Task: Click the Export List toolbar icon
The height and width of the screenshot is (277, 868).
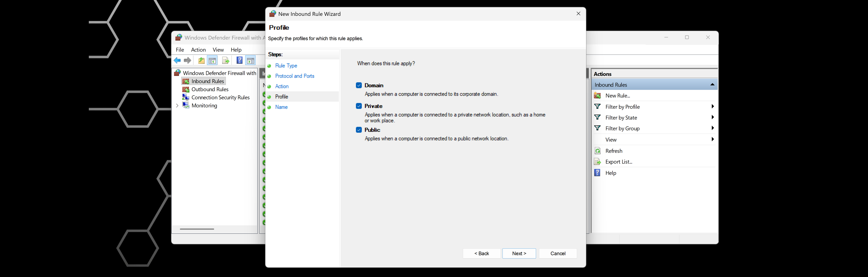Action: (226, 61)
